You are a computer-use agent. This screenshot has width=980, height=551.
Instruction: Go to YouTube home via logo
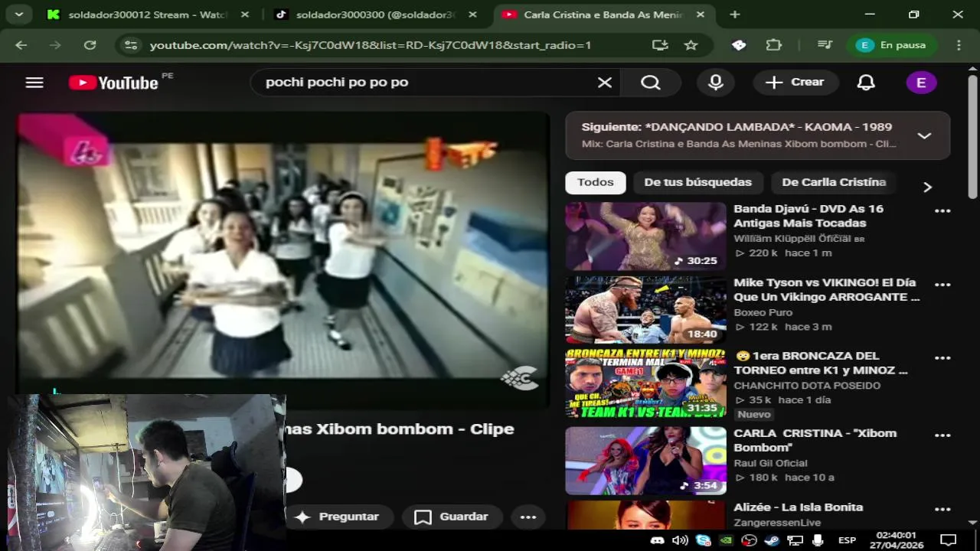coord(113,83)
